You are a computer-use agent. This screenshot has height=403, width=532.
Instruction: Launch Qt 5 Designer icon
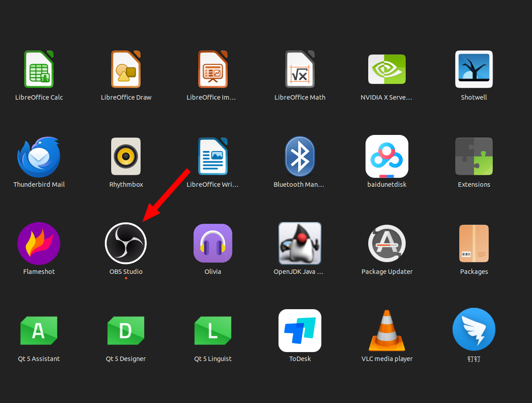coord(126,330)
